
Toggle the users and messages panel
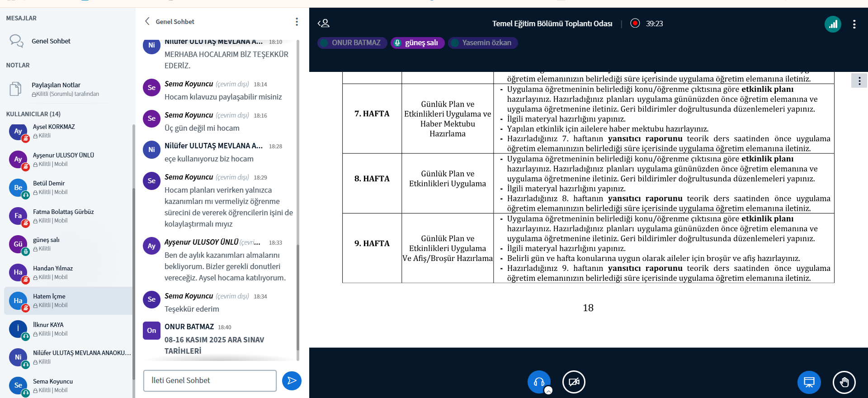(x=324, y=24)
